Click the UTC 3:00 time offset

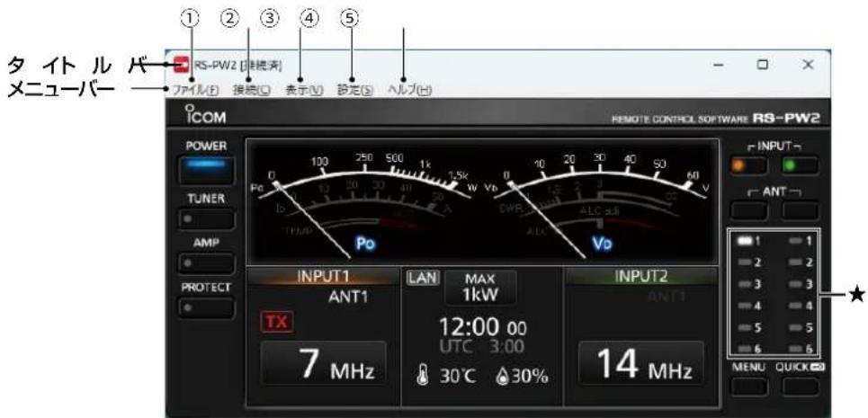pyautogui.click(x=481, y=348)
